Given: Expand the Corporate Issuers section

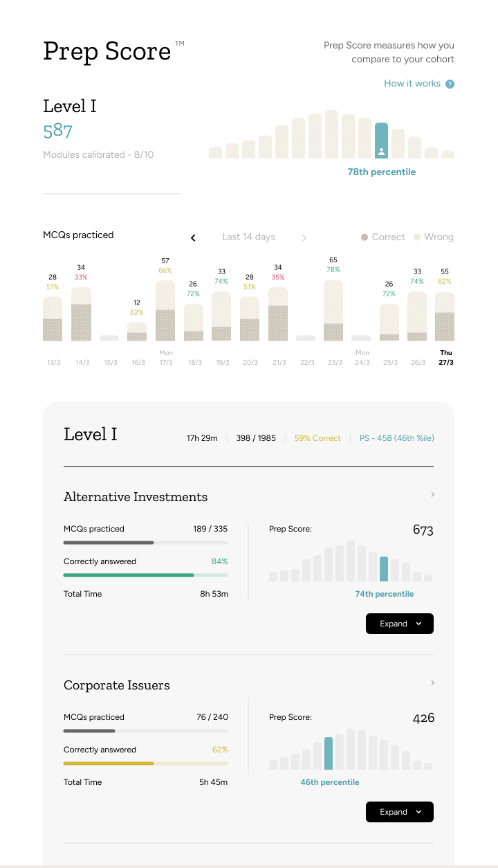Looking at the screenshot, I should (399, 812).
